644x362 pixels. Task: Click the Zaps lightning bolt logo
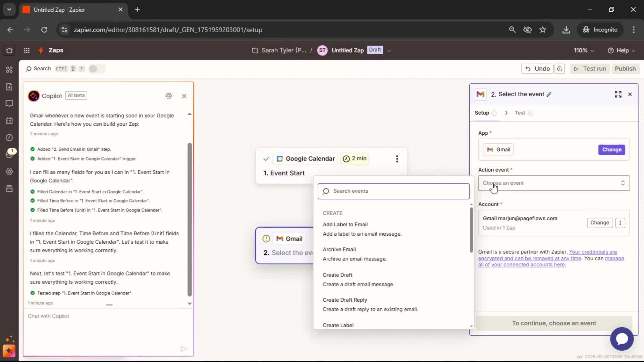click(x=41, y=50)
